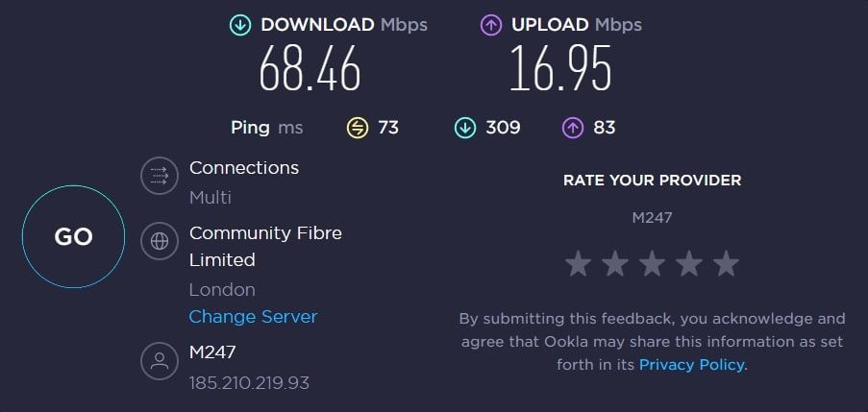
Task: Give the provider three stars
Action: coord(652,263)
